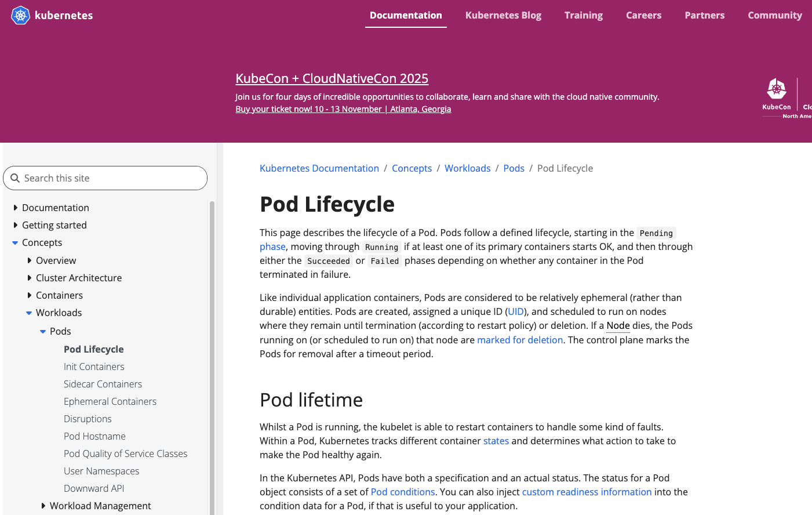The width and height of the screenshot is (812, 515).
Task: Open custom readiness information link
Action: point(587,492)
